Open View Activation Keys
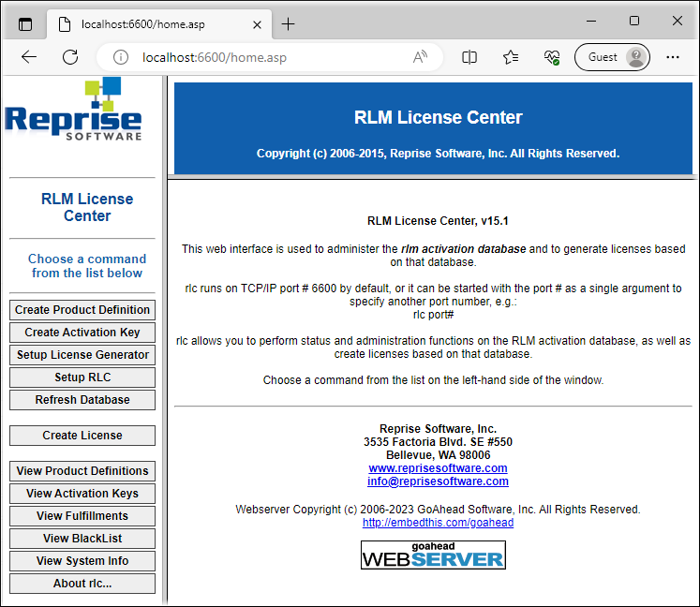 [x=82, y=494]
